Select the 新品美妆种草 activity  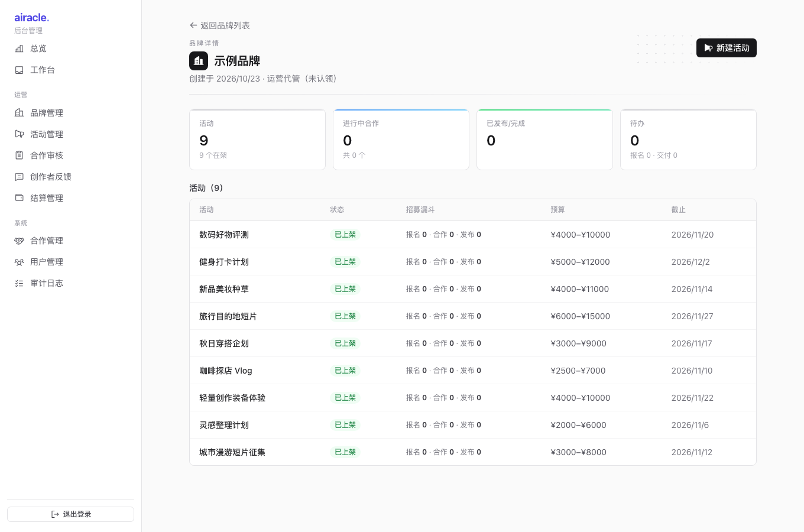pos(224,289)
